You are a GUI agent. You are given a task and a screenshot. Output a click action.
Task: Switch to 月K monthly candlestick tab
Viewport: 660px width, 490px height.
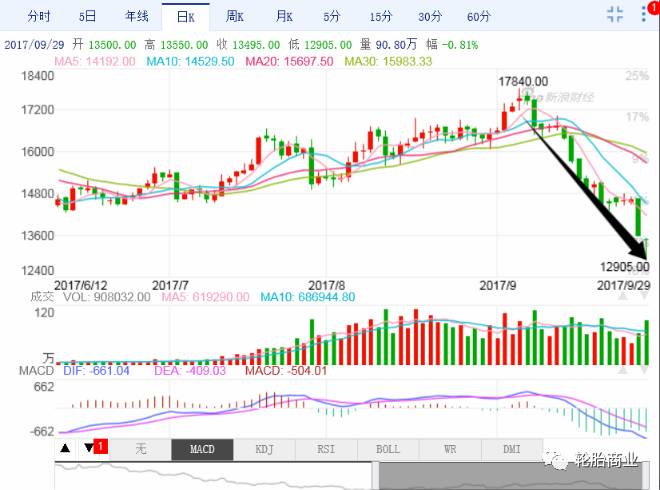pos(284,16)
